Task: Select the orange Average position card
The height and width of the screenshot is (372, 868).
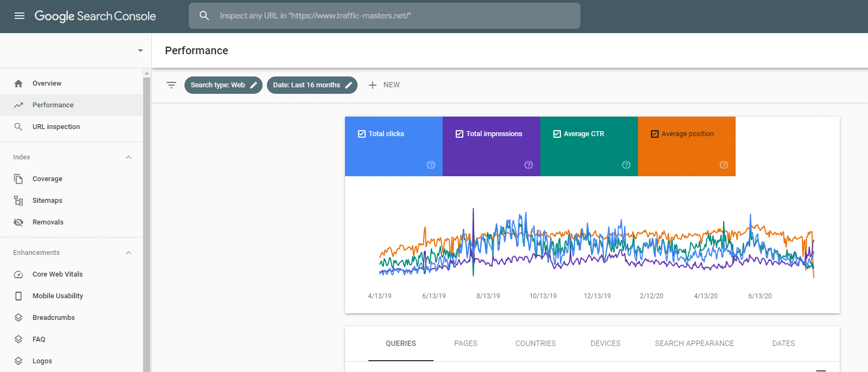Action: pyautogui.click(x=687, y=146)
